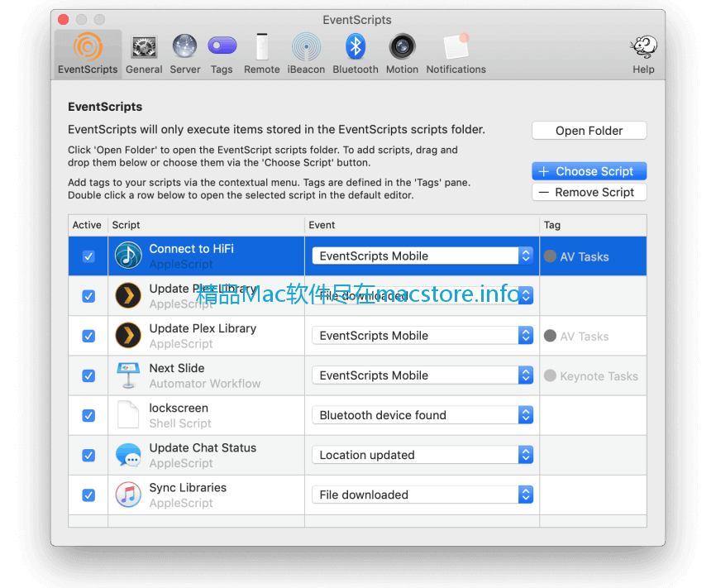
Task: Uncheck Active for Connect to HiFi
Action: tap(88, 256)
